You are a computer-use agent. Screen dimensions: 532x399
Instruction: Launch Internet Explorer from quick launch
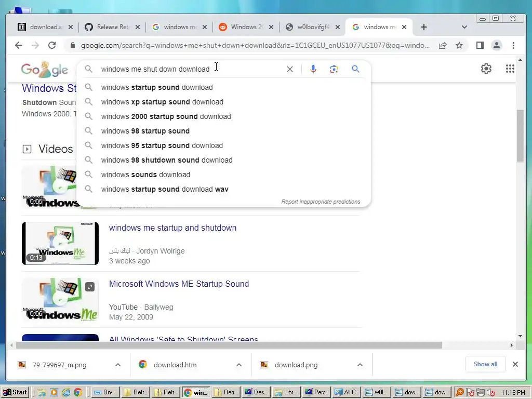(66, 392)
